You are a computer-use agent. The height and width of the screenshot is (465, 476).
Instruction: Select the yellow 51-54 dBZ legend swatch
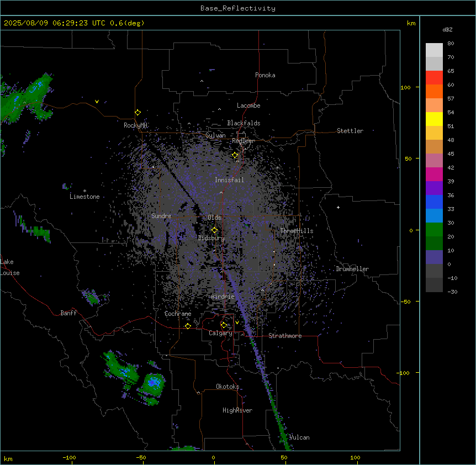[434, 119]
